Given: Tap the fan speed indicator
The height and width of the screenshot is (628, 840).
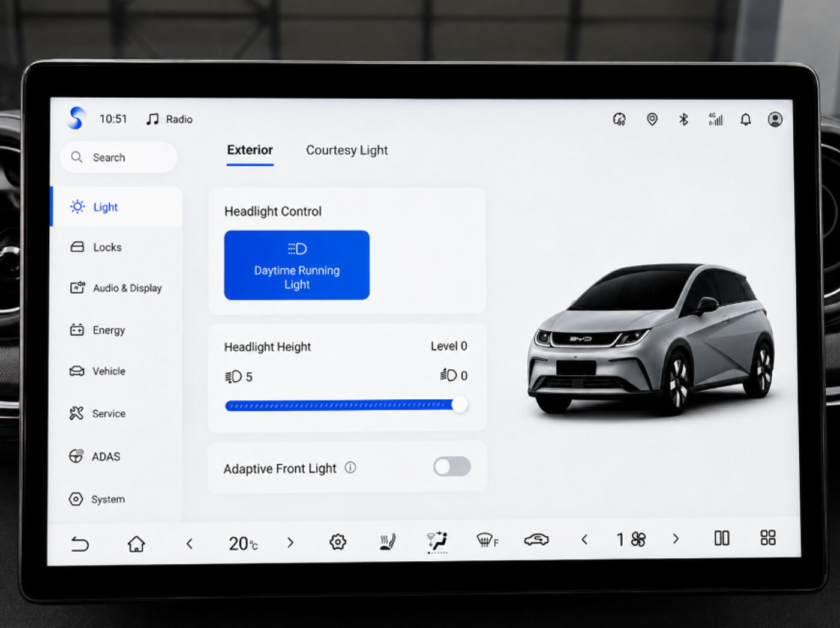Looking at the screenshot, I should pyautogui.click(x=631, y=539).
